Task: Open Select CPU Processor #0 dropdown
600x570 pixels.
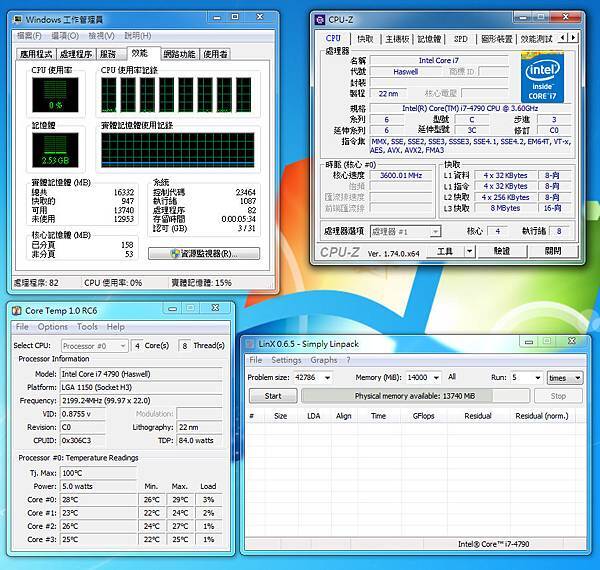Action: [x=94, y=346]
